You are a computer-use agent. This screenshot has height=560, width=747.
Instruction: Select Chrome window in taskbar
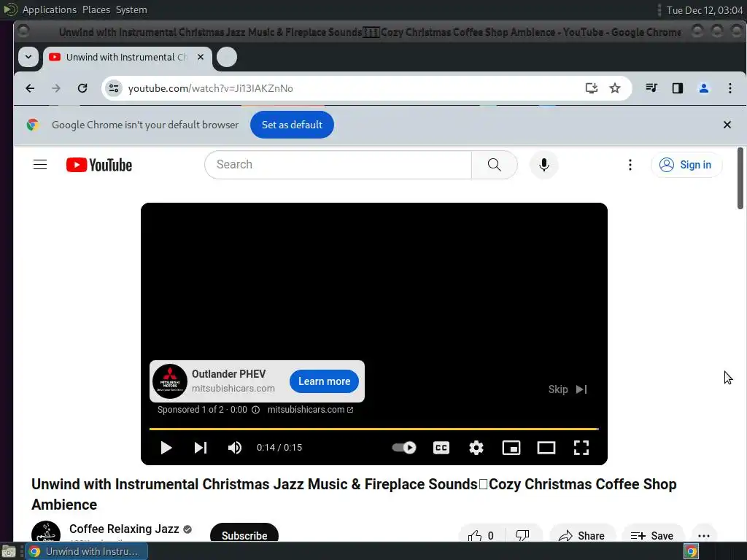pyautogui.click(x=87, y=551)
